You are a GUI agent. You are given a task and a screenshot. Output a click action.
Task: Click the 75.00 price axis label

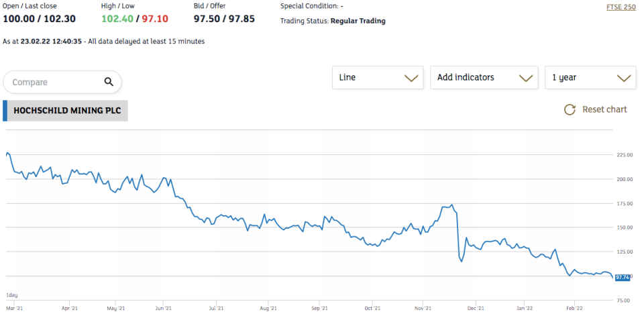click(x=625, y=301)
